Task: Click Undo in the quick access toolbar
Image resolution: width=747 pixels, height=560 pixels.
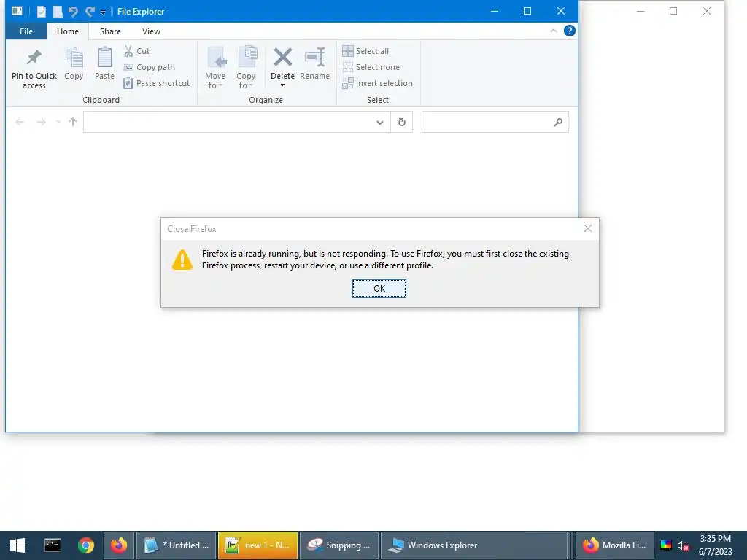Action: click(x=74, y=12)
